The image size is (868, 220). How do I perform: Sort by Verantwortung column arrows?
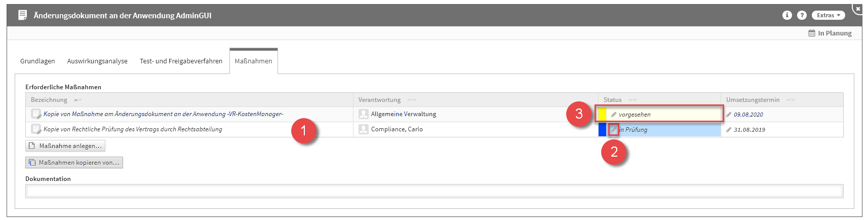(x=412, y=100)
